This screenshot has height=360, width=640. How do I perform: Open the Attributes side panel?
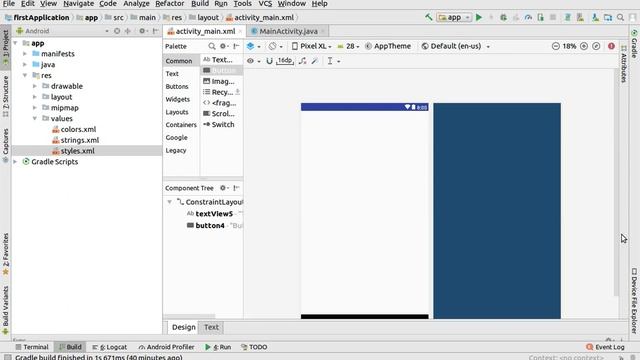click(624, 63)
